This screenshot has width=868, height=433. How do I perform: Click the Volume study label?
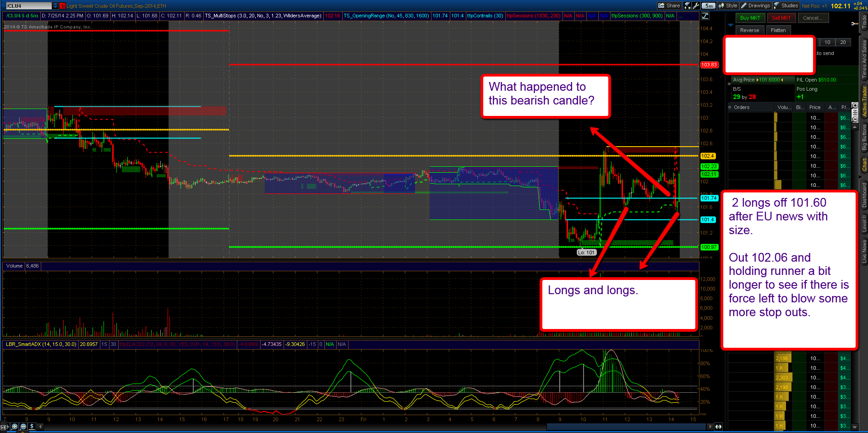coord(14,266)
